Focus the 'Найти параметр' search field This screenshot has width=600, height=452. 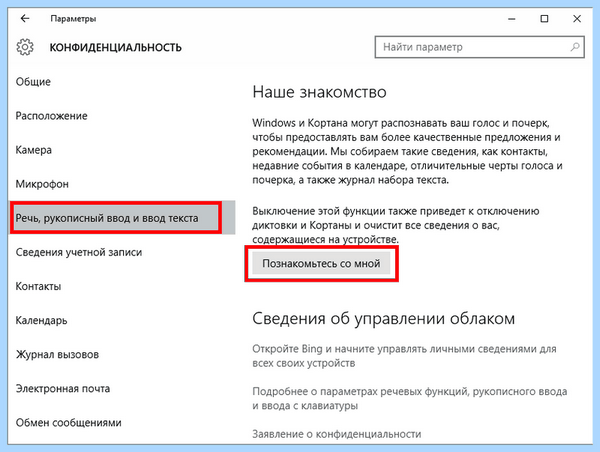click(x=479, y=47)
